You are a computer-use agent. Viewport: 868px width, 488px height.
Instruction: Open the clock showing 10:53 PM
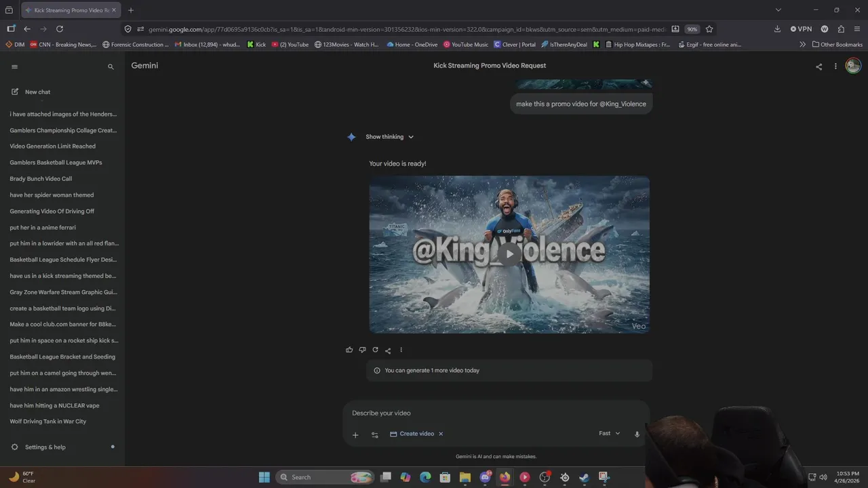point(848,477)
